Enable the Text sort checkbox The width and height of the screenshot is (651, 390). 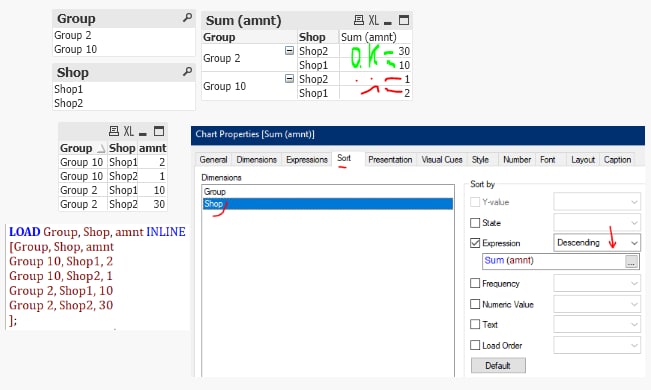(x=475, y=324)
